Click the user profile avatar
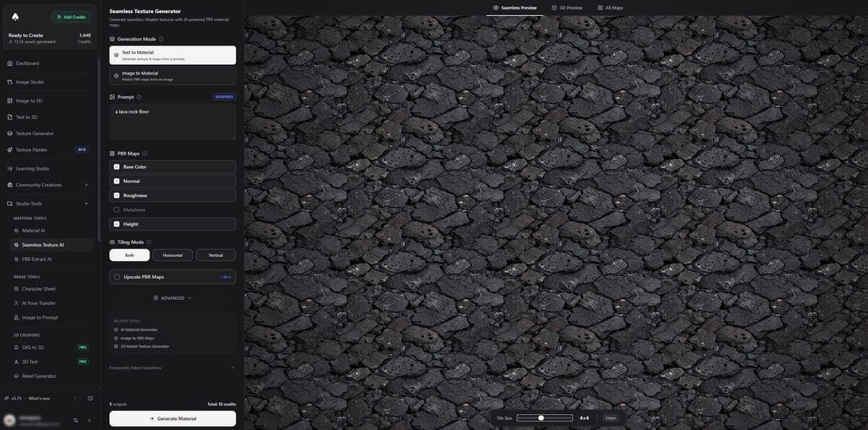 pos(9,420)
